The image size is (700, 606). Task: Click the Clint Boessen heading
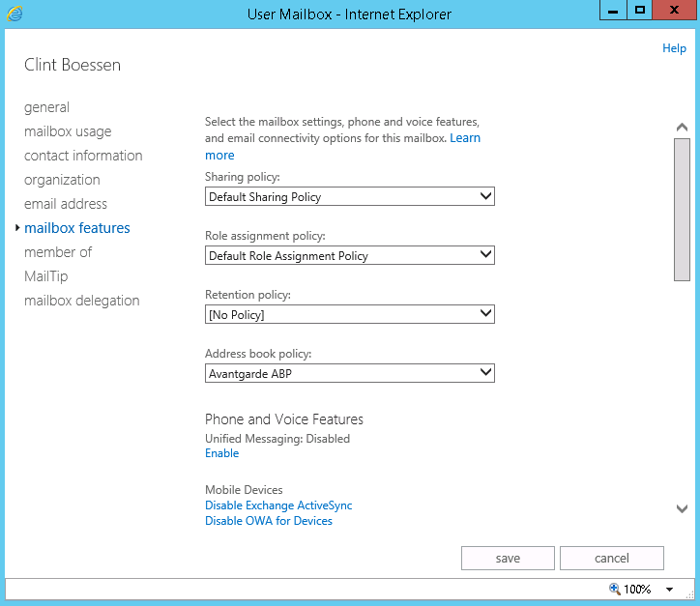tap(73, 65)
